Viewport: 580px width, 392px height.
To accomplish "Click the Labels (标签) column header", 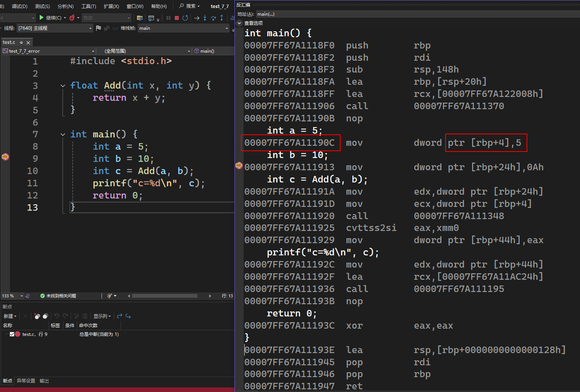I will (x=55, y=325).
